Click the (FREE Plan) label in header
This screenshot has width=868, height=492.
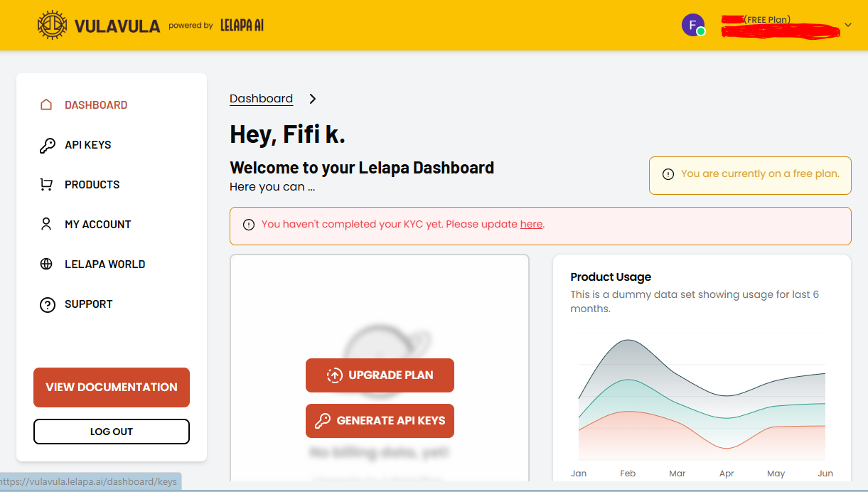767,20
